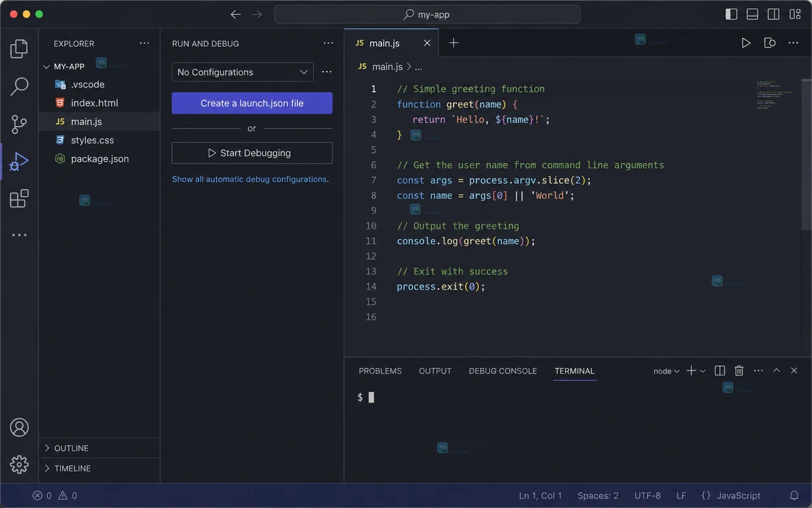Click Spaces: 2 indentation setting
Image resolution: width=812 pixels, height=508 pixels.
(x=598, y=496)
